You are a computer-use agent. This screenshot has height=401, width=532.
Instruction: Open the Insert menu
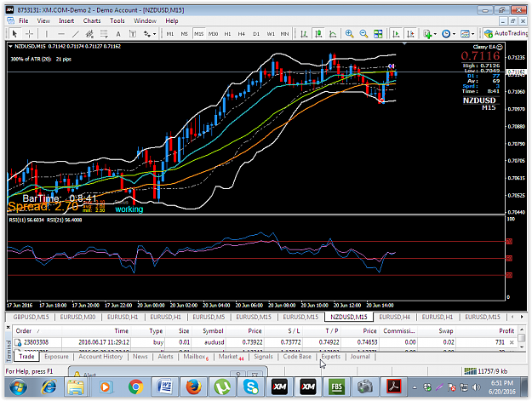click(x=66, y=20)
